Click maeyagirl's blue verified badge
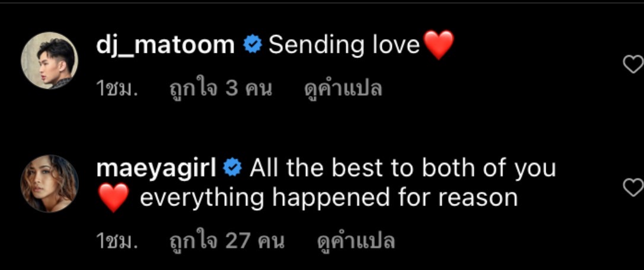 pos(232,168)
